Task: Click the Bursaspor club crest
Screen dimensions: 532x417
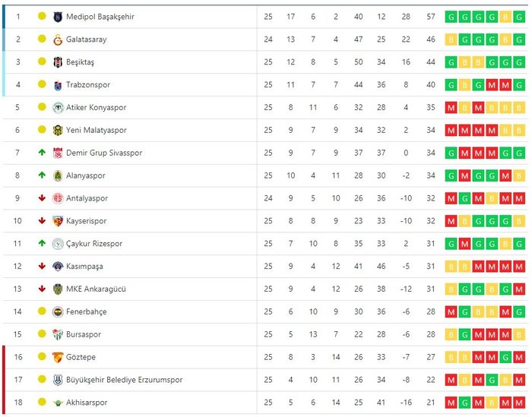Action: point(58,335)
